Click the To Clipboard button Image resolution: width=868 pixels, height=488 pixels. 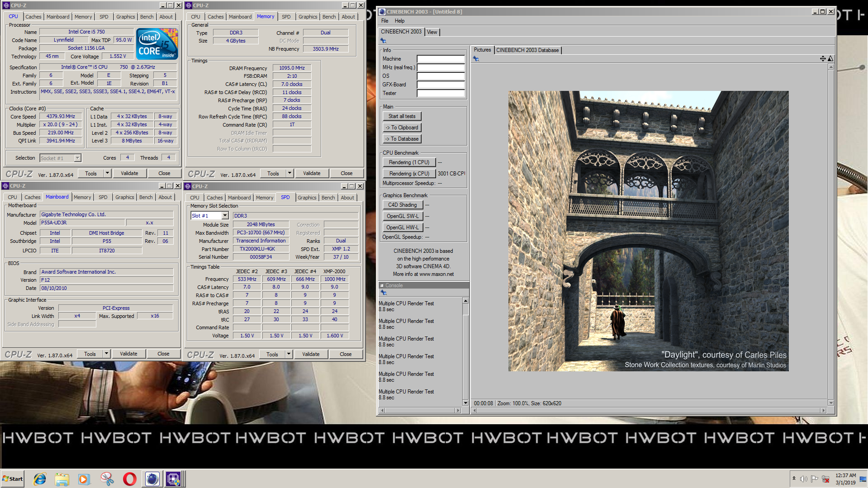tap(402, 128)
